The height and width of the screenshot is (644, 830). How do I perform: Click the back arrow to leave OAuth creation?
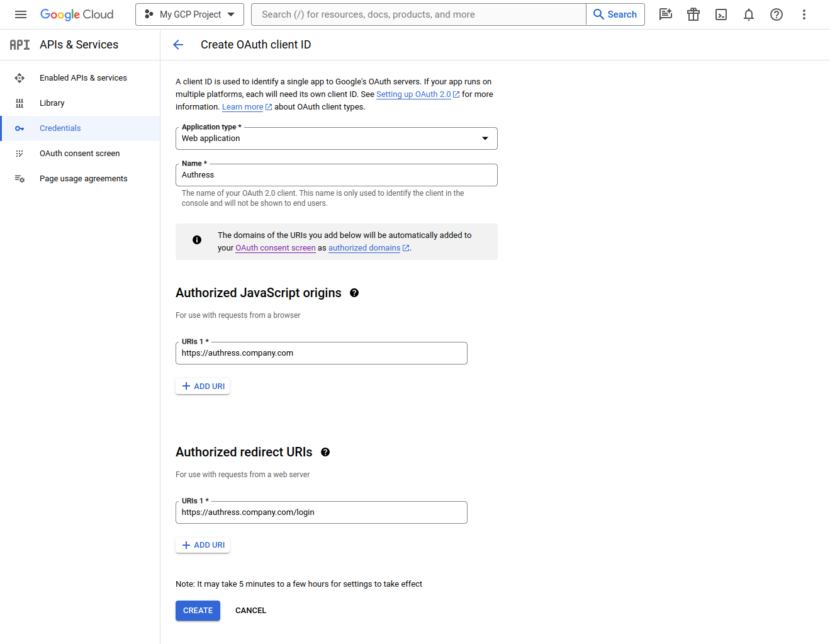(x=178, y=44)
